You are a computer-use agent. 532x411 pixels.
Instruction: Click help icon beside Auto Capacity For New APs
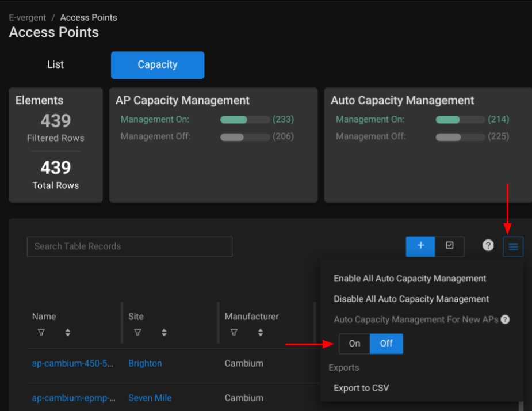coord(505,319)
